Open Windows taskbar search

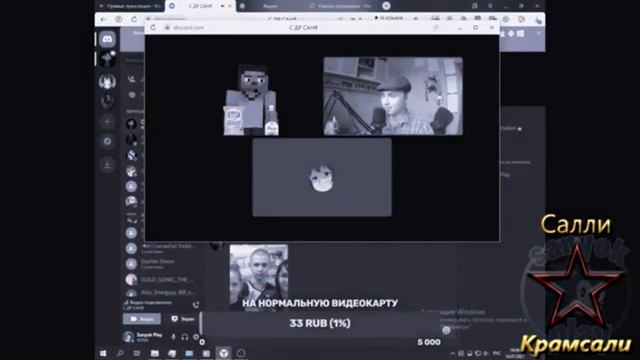(120, 353)
